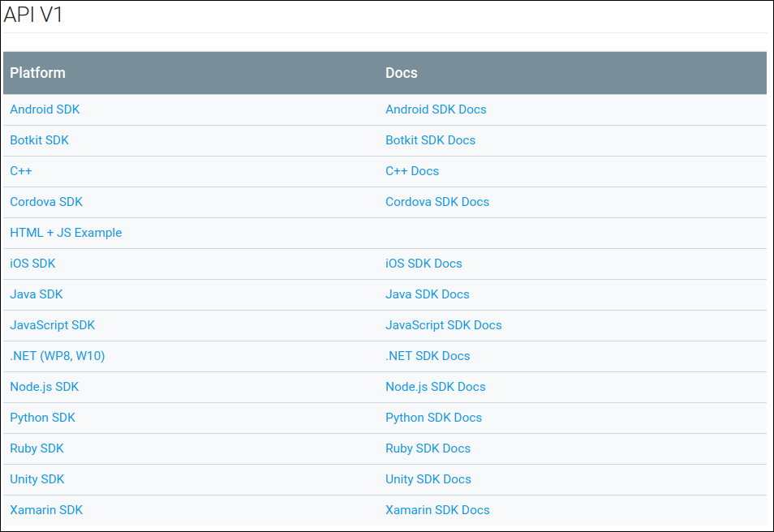
Task: Open Cordova SDK Docs
Action: click(436, 202)
